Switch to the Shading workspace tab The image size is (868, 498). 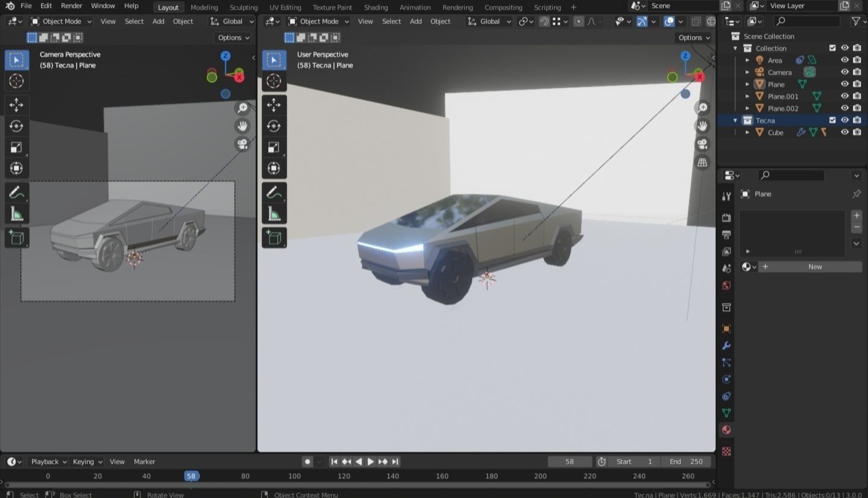[x=376, y=7]
